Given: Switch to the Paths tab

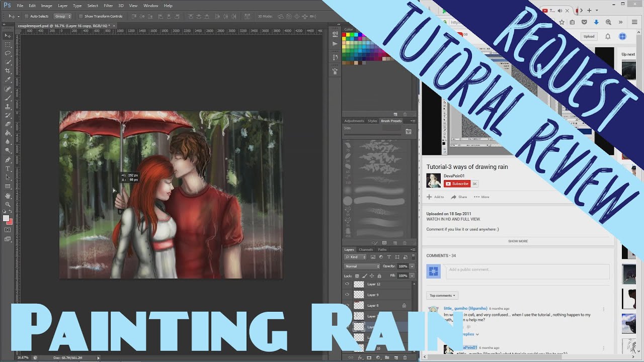Looking at the screenshot, I should pos(382,249).
